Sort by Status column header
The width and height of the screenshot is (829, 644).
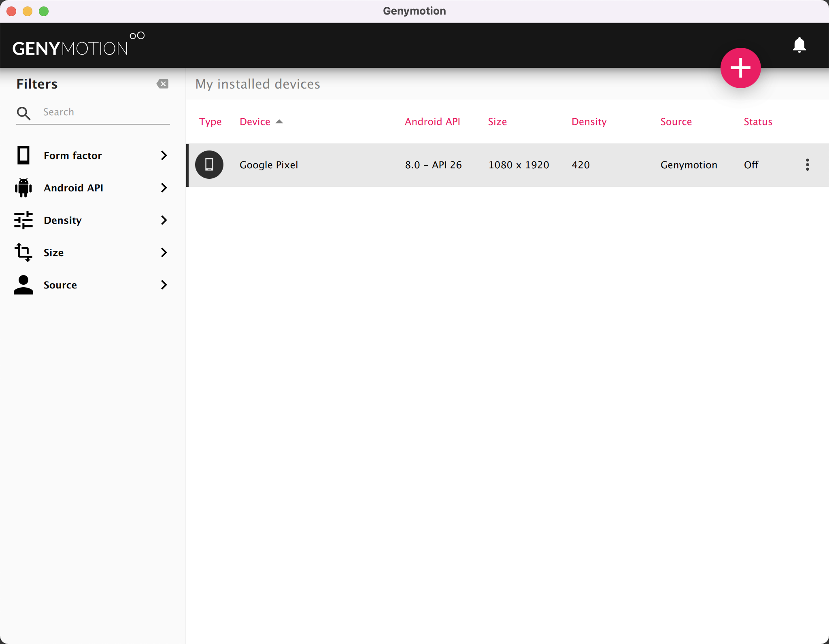pyautogui.click(x=758, y=122)
